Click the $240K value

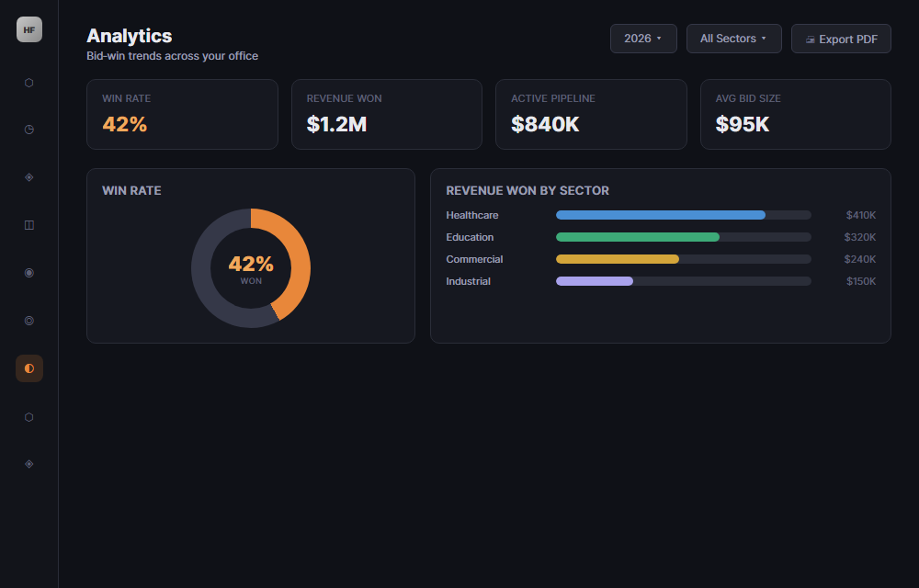click(x=860, y=259)
